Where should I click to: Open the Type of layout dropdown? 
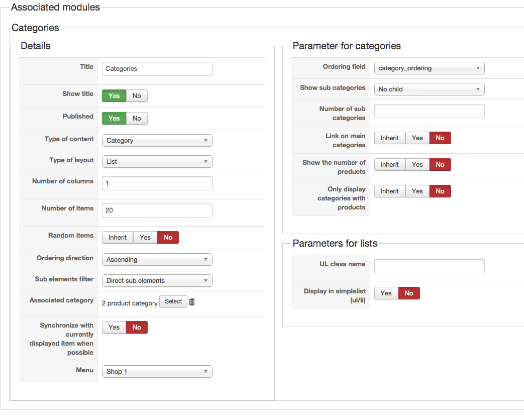[157, 162]
